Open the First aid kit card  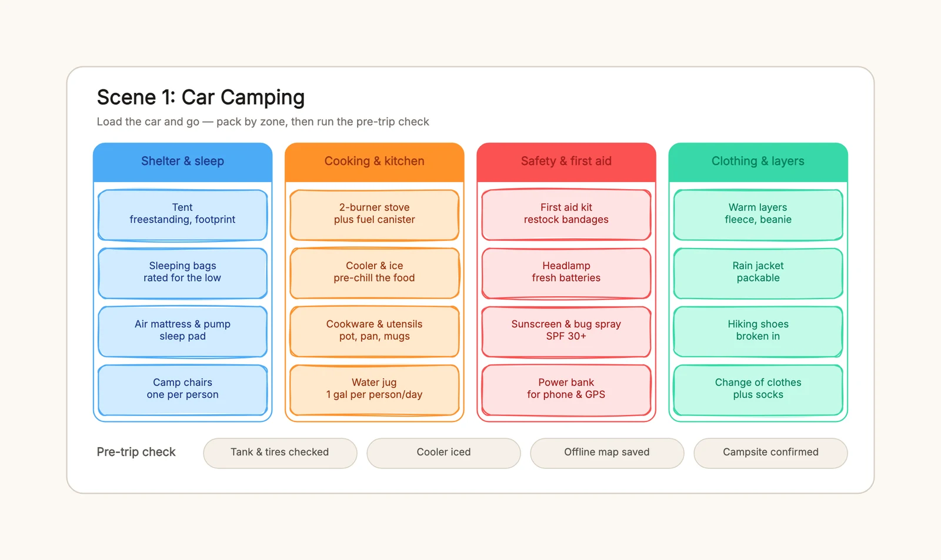(566, 214)
